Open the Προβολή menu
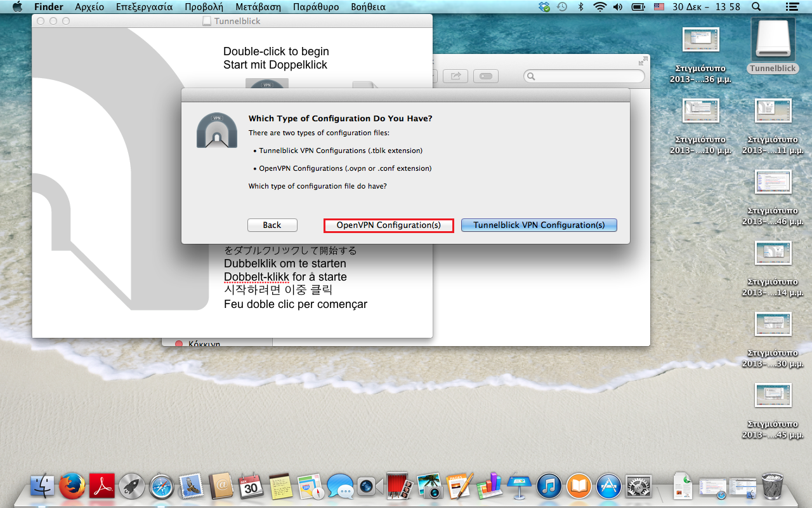The image size is (812, 508). point(204,7)
